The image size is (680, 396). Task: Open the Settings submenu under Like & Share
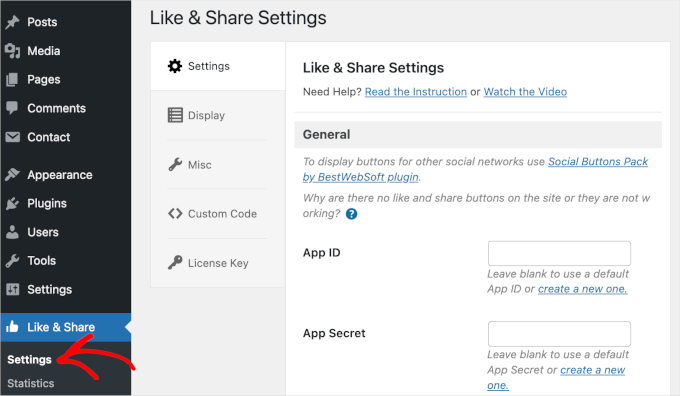coord(29,360)
